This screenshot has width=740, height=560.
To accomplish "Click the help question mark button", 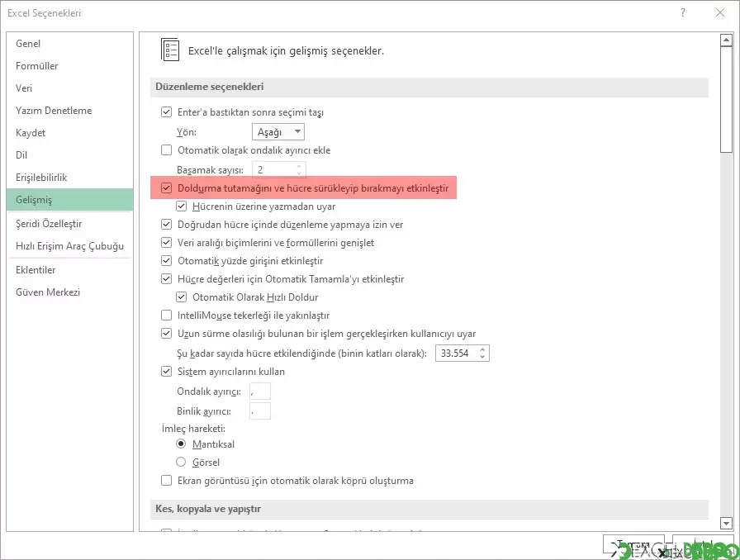I will 682,12.
